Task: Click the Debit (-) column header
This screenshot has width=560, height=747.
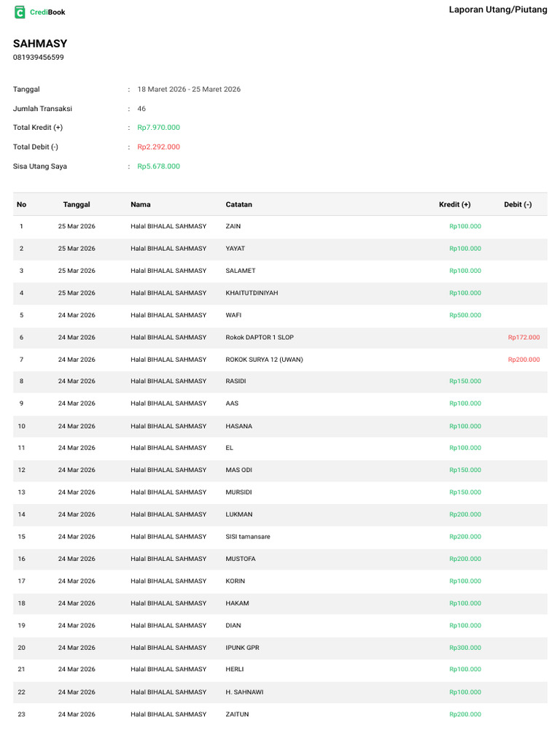Action: 518,204
